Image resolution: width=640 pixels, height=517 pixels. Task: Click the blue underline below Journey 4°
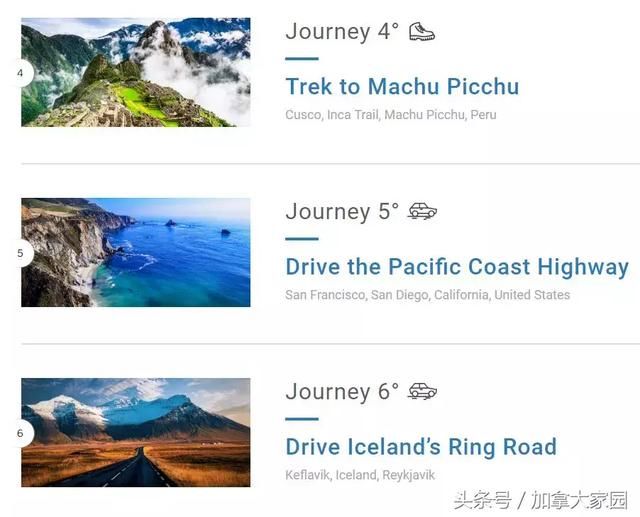[x=302, y=59]
